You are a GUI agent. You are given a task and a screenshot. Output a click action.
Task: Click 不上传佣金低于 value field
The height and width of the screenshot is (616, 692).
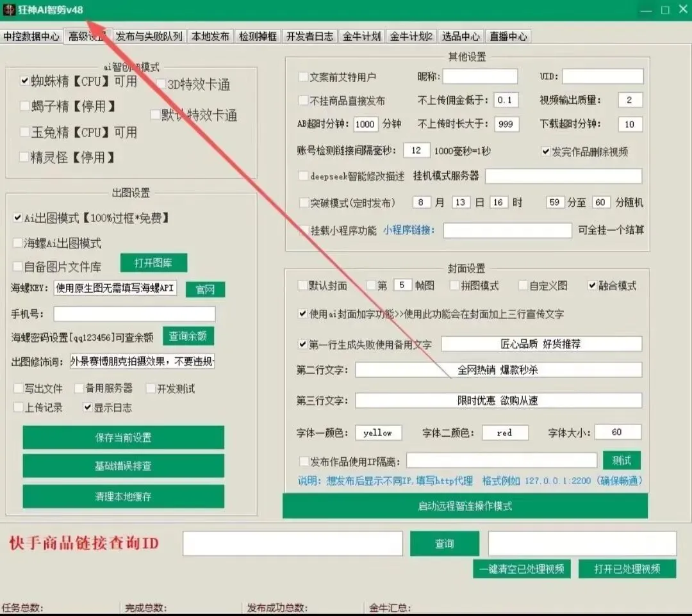point(506,100)
